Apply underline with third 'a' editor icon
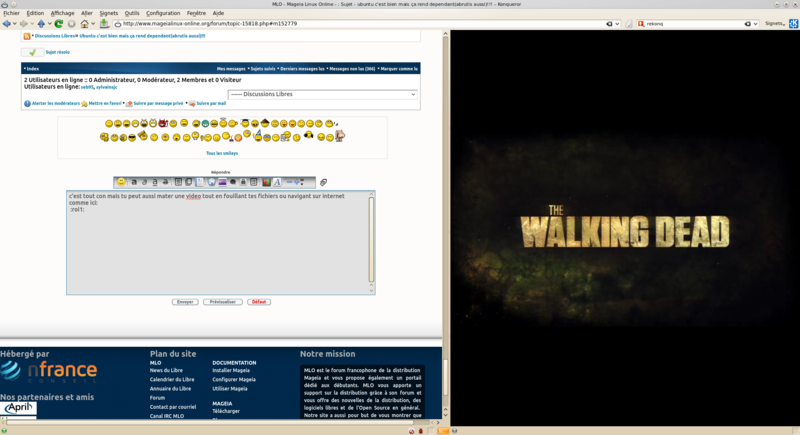The height and width of the screenshot is (435, 800). click(x=155, y=182)
